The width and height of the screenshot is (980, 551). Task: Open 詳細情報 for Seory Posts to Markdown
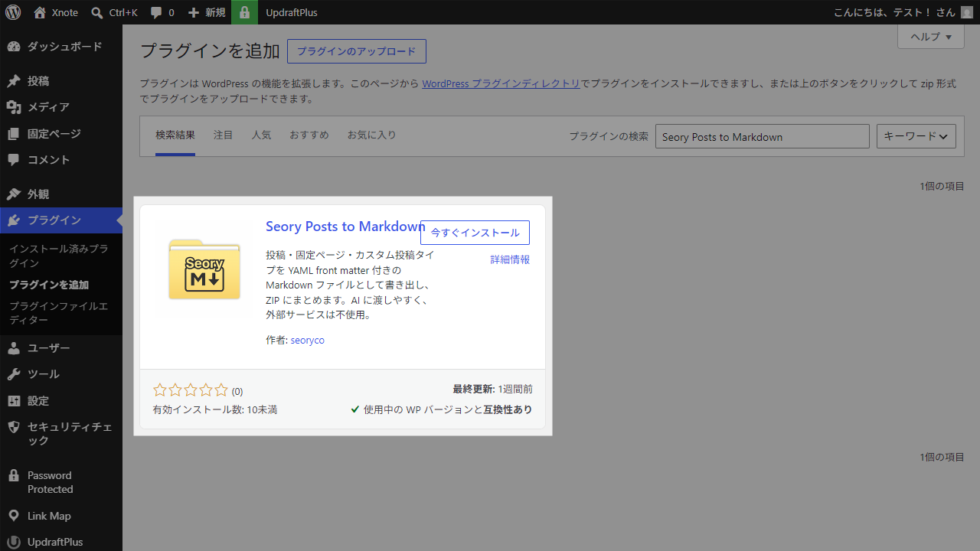click(x=511, y=259)
